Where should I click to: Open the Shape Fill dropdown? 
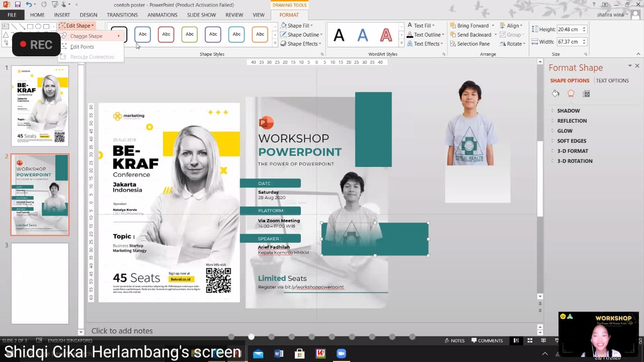tap(299, 26)
